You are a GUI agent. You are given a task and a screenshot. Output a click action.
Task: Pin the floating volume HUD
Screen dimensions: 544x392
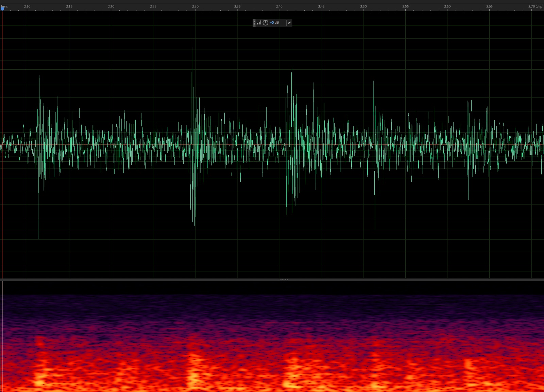point(289,23)
